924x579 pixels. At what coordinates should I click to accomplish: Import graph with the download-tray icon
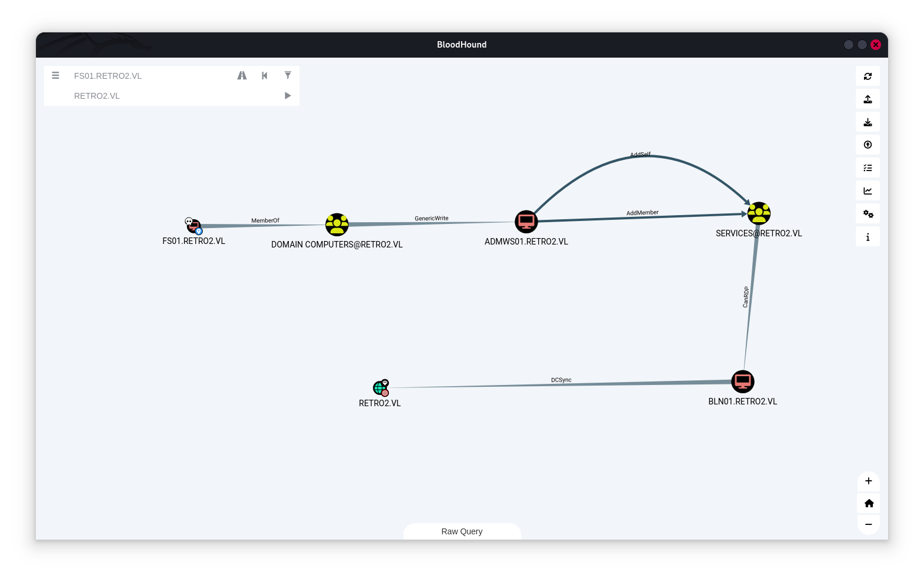pos(868,122)
